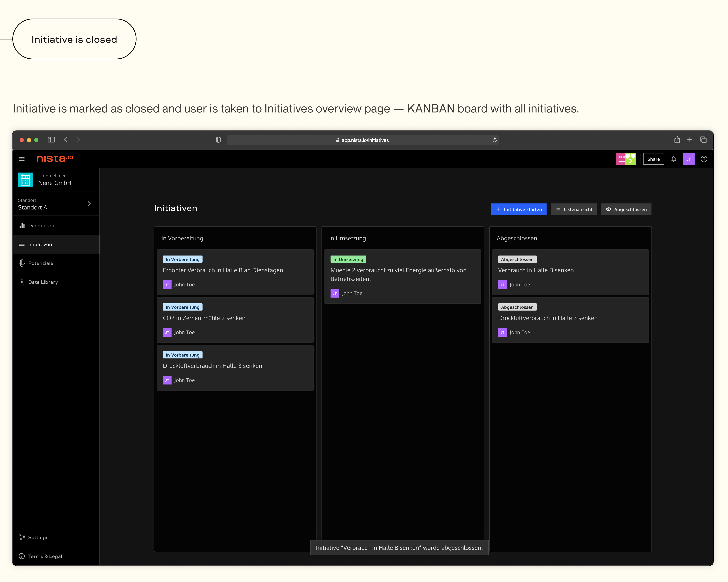Image resolution: width=728 pixels, height=582 pixels.
Task: Open the help question mark icon
Action: pyautogui.click(x=704, y=159)
